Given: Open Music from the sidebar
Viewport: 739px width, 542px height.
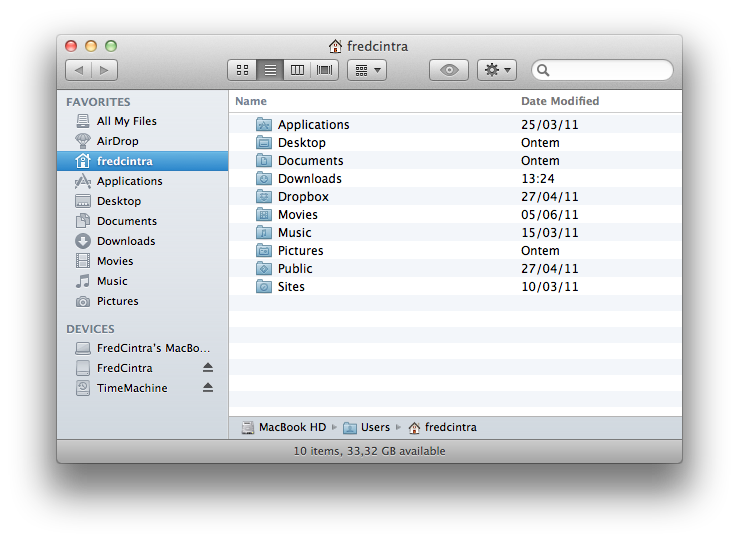Looking at the screenshot, I should 142,281.
